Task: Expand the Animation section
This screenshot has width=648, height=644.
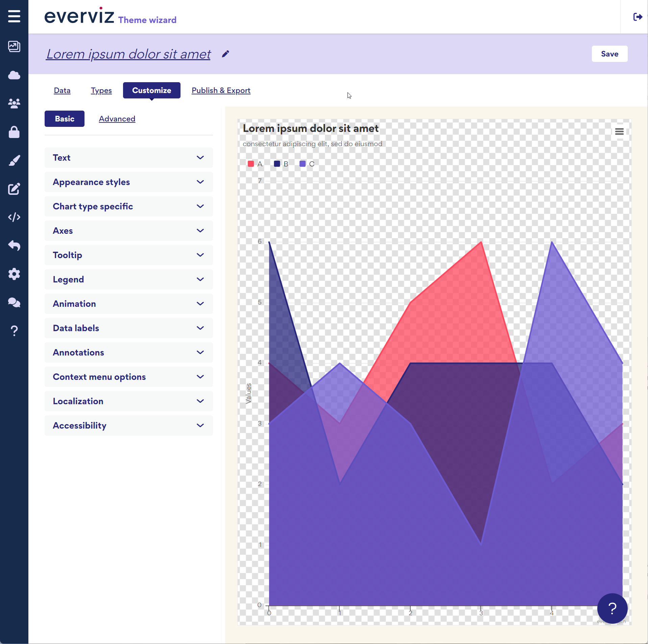Action: [129, 304]
